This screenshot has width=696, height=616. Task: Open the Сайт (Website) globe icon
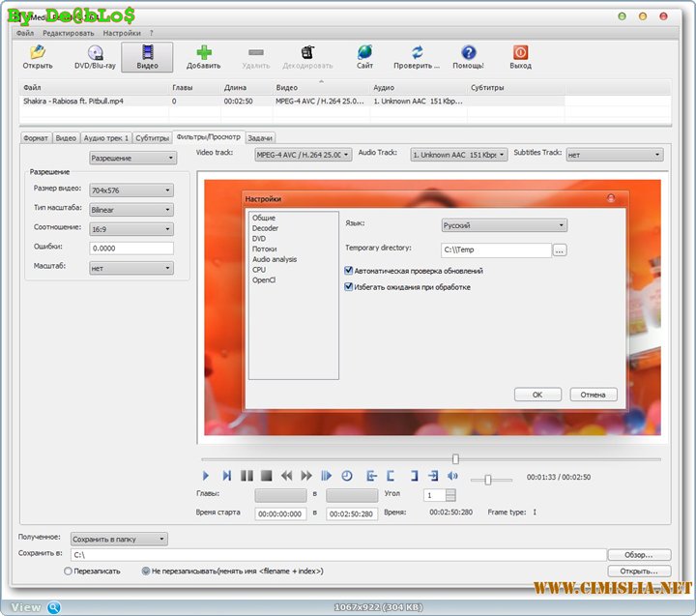coord(364,54)
